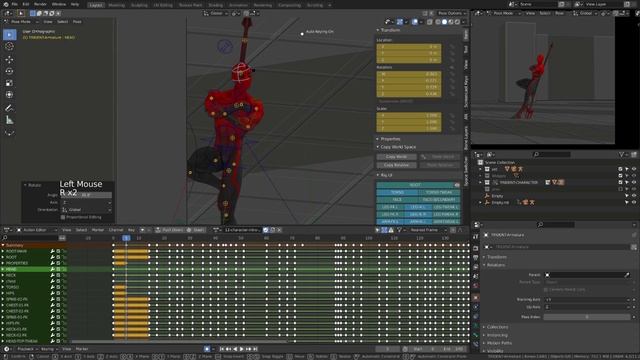Toggle exclude checkbox of set collection
This screenshot has height=360, width=640.
pyautogui.click(x=620, y=169)
